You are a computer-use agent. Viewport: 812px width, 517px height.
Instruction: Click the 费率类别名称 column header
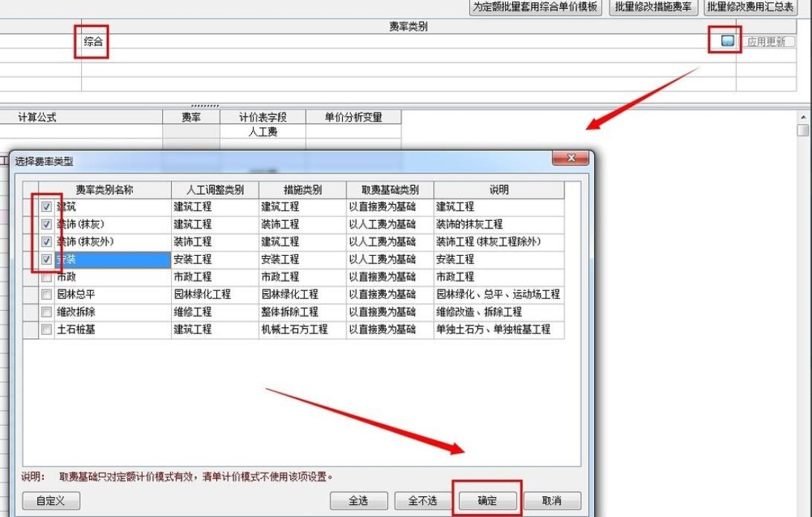click(x=105, y=190)
